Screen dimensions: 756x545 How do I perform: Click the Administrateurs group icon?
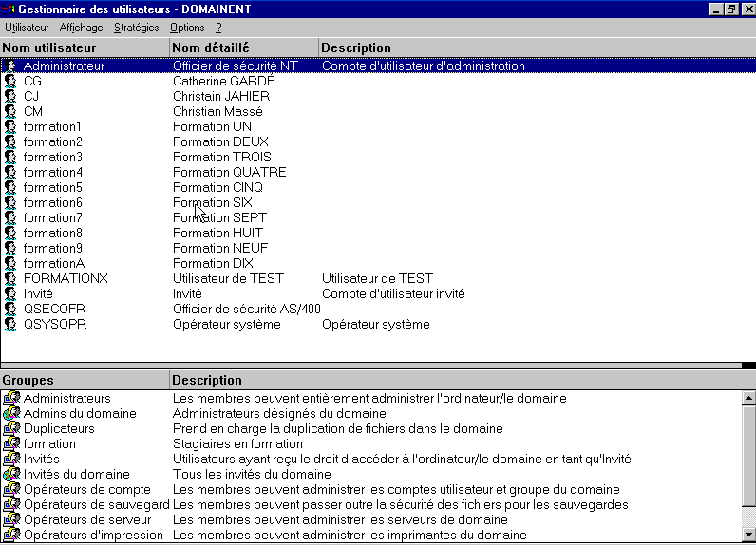click(12, 398)
